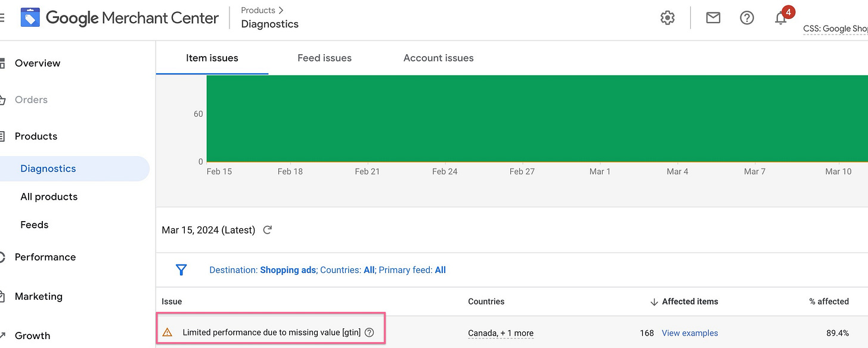Open Growth in the sidebar
Screen dimensions: 868x348
(32, 336)
